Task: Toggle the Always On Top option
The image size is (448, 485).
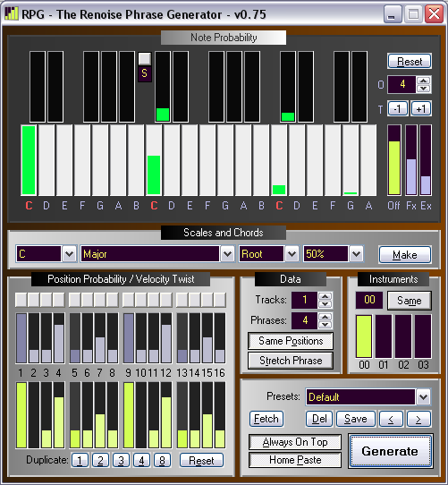Action: coord(295,442)
